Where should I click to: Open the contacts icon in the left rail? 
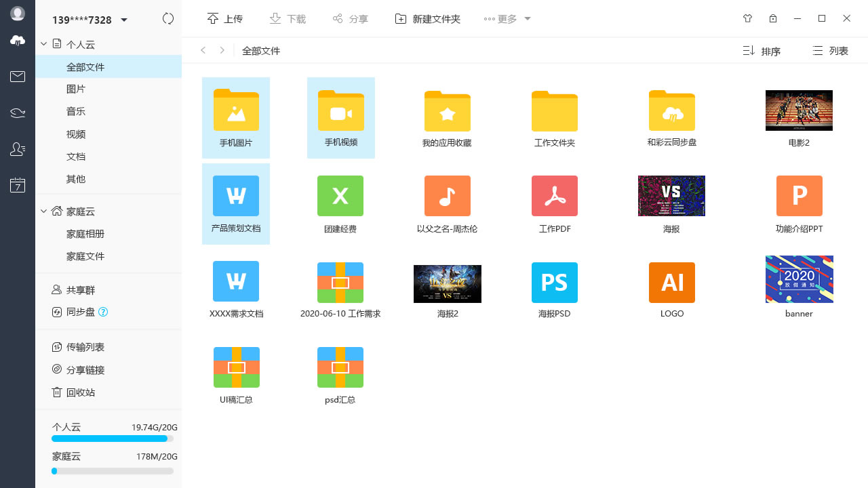click(x=17, y=149)
